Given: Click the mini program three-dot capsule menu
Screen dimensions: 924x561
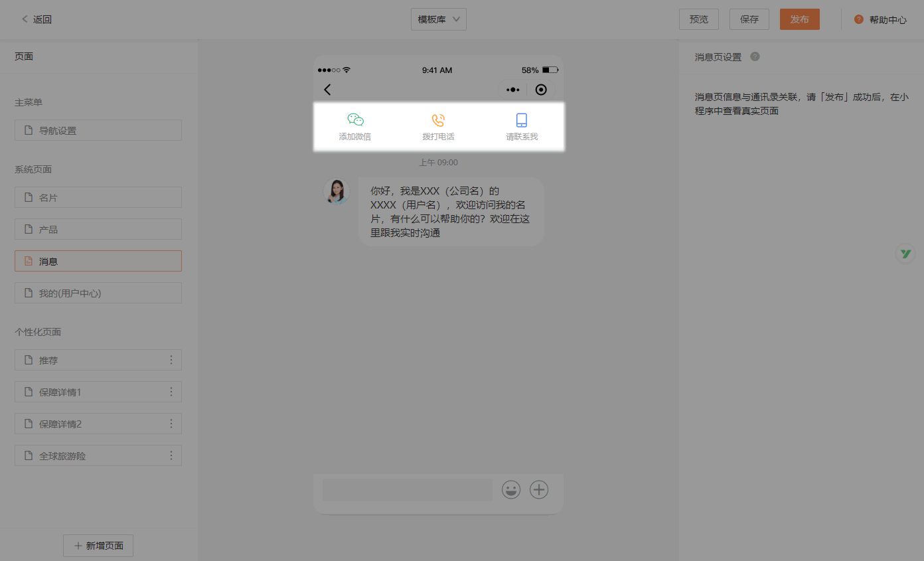Looking at the screenshot, I should pyautogui.click(x=512, y=90).
